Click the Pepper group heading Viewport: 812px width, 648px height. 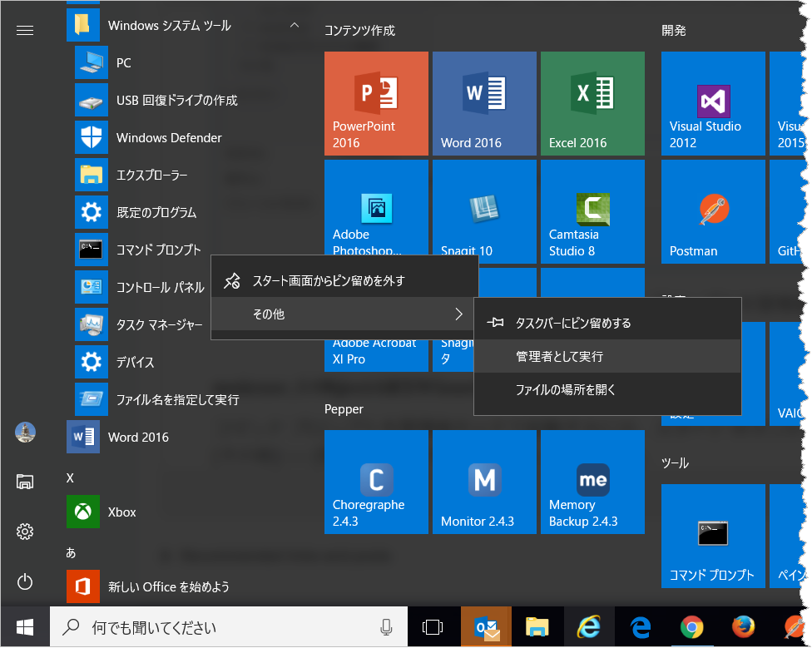[344, 409]
